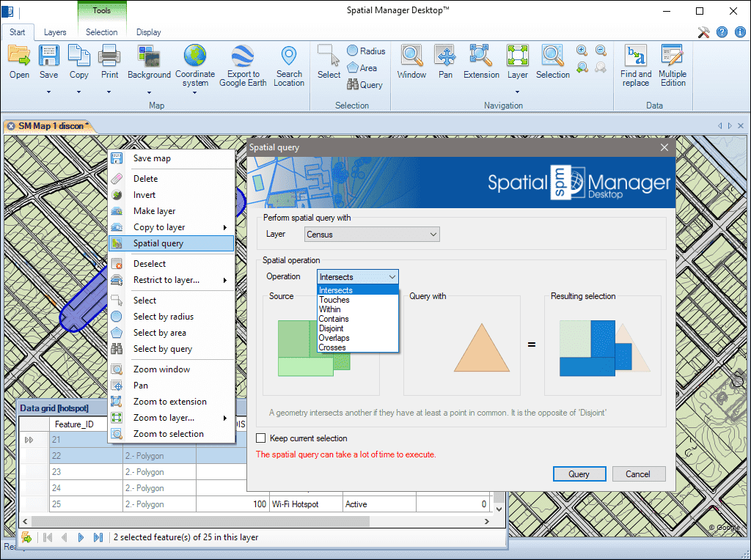Screen dimensions: 751x560
Task: Expand the Background dropdown arrow
Action: click(149, 92)
